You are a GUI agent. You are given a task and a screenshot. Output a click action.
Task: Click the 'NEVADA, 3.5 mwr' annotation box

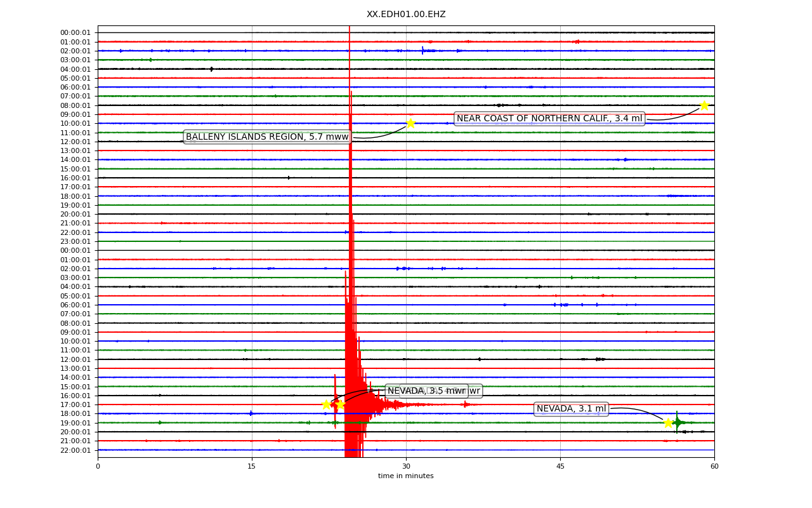click(427, 391)
